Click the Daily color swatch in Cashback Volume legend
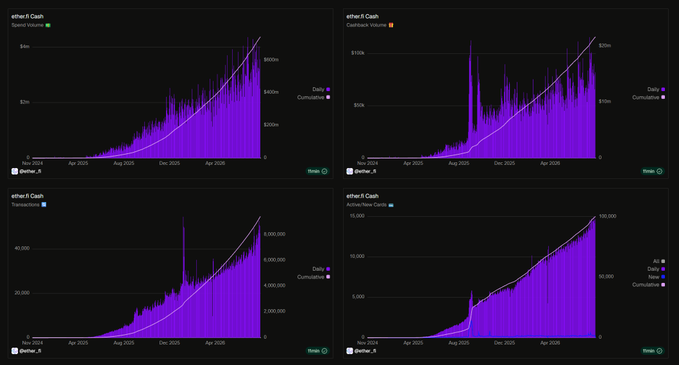The width and height of the screenshot is (679, 365). [x=663, y=90]
